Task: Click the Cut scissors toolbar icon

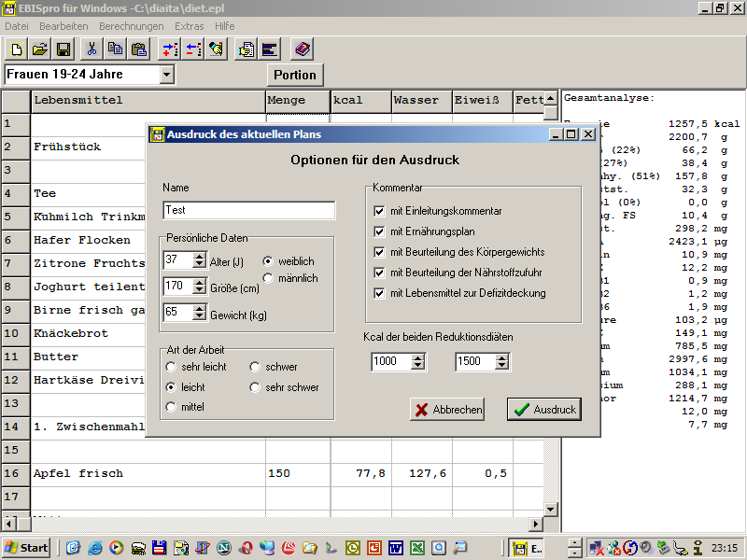Action: click(92, 49)
